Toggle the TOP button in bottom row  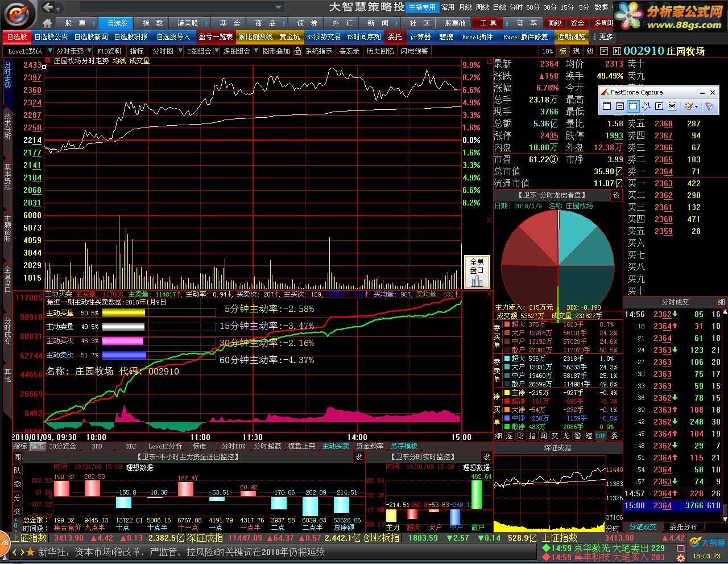[x=601, y=436]
